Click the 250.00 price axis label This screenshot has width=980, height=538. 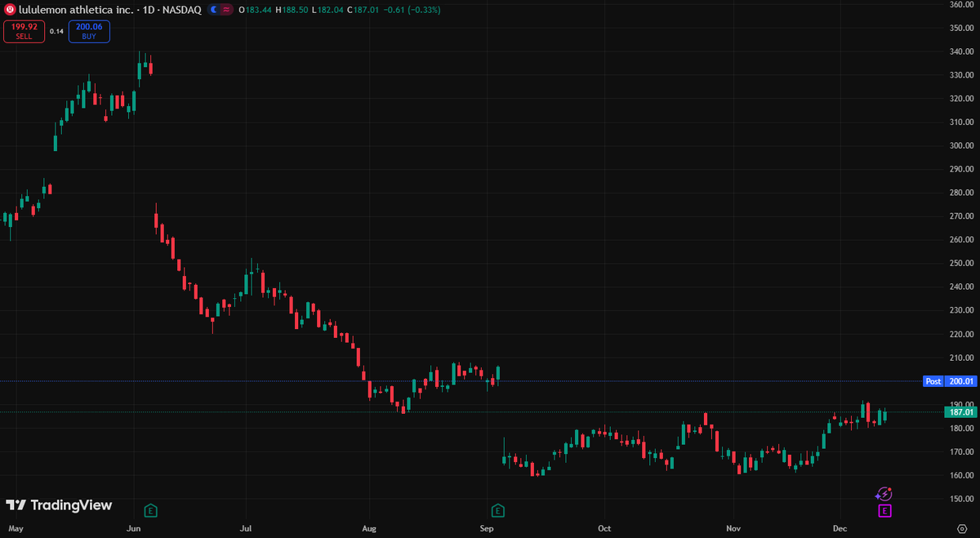[962, 264]
